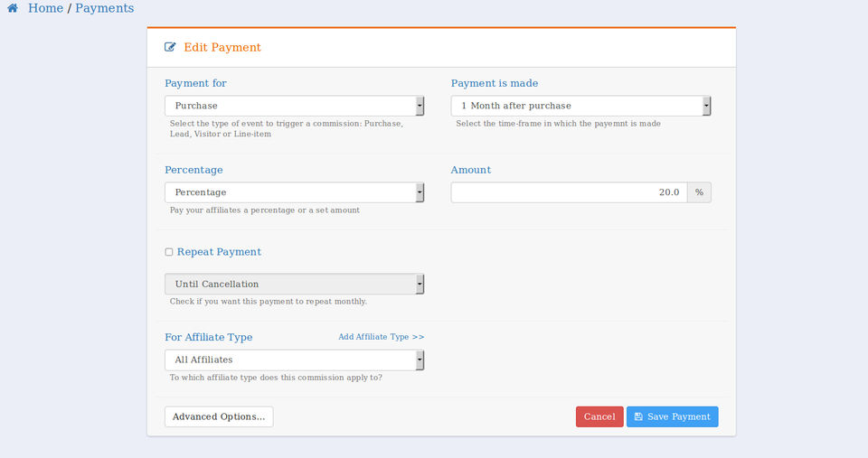Open the Payment for dropdown
Screen dimensions: 868x458
coord(294,106)
